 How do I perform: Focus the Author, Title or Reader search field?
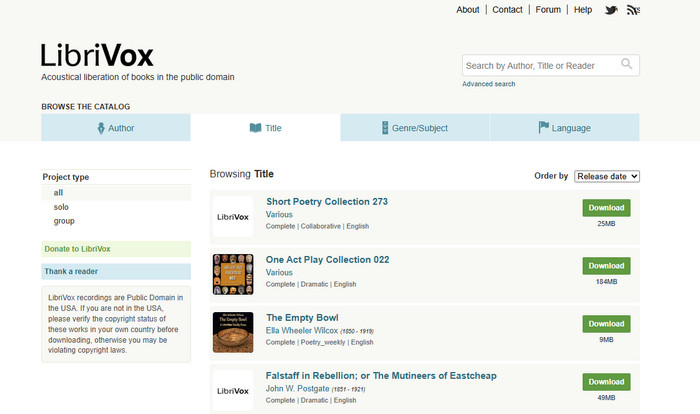point(540,65)
